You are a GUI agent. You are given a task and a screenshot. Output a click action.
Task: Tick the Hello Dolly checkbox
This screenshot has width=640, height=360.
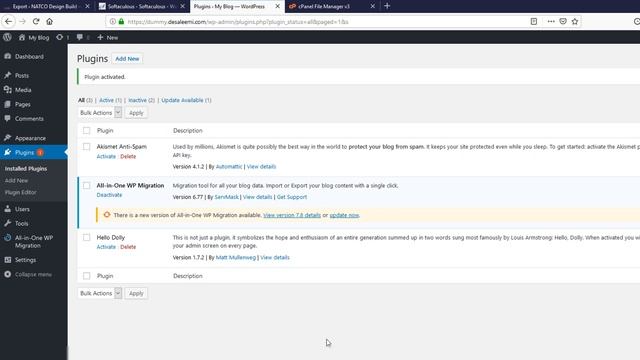(87, 237)
